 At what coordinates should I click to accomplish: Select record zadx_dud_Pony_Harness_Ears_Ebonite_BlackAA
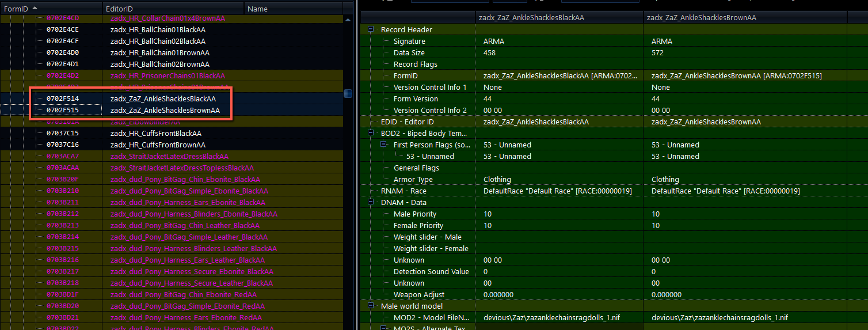[x=189, y=202]
